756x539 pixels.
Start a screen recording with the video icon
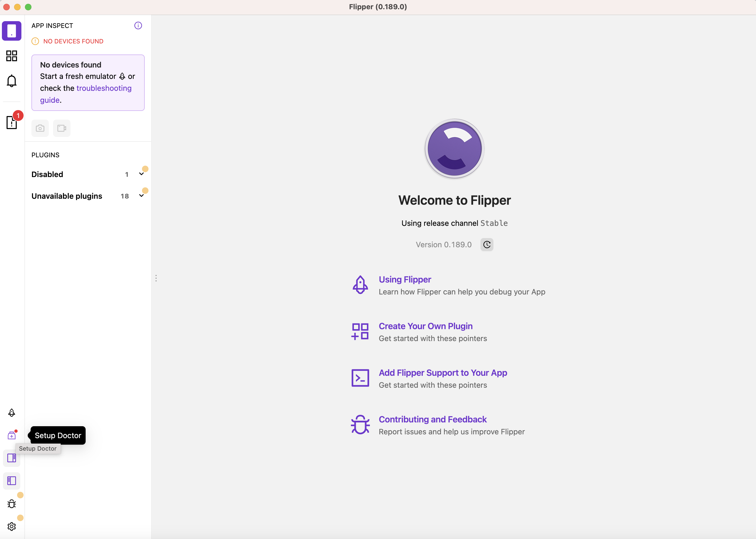pos(62,128)
